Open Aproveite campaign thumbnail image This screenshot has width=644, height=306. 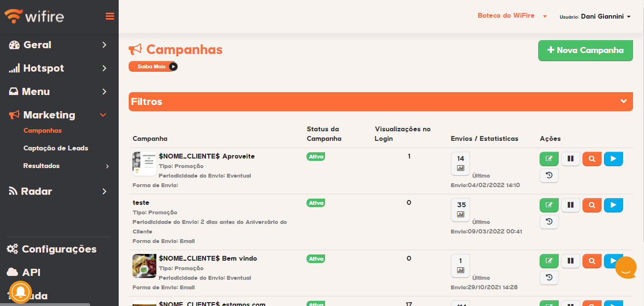[x=144, y=164]
